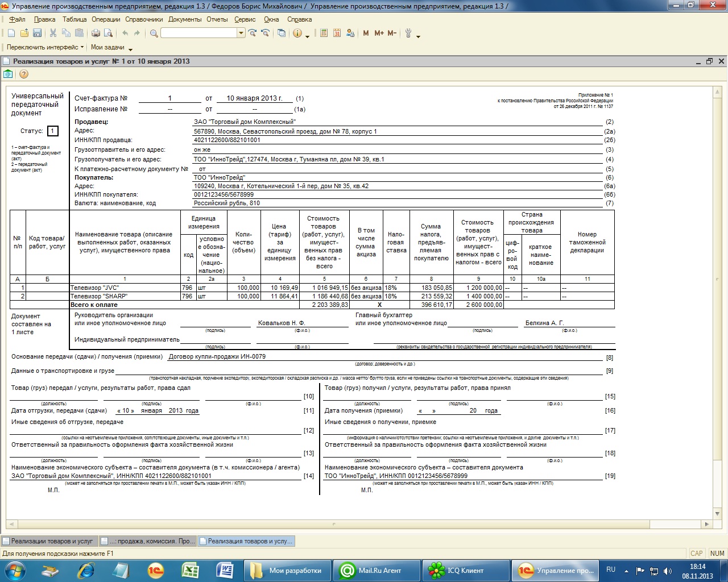Viewport: 728px width, 582px height.
Task: Click the Договор купли-продажи ИН-0079 text
Action: [217, 356]
